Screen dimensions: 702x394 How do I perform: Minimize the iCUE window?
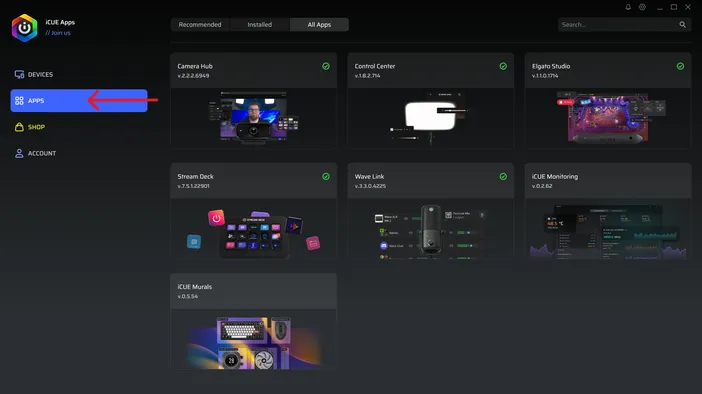659,7
